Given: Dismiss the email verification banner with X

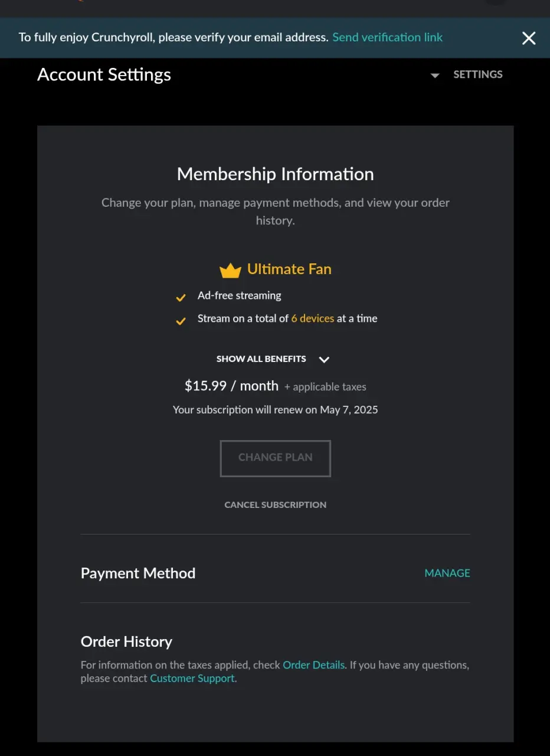Looking at the screenshot, I should click(x=529, y=38).
